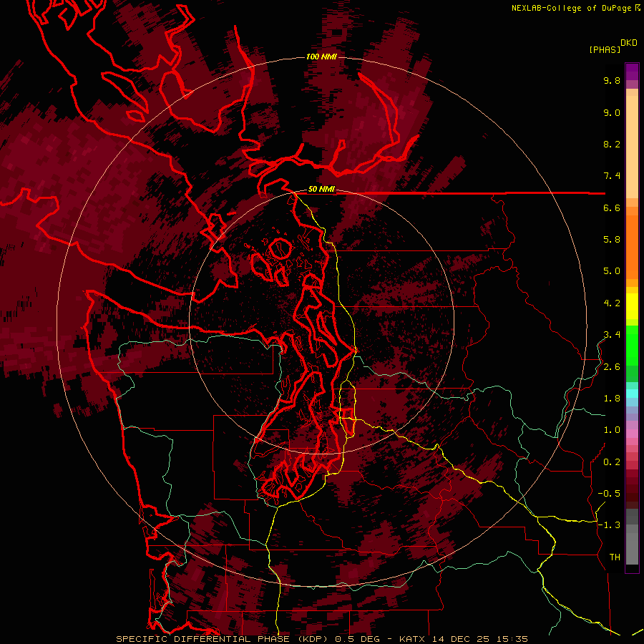Screen dimensions: 644x644
Task: Click the 14 DEC 25 date in caption
Action: [x=459, y=639]
